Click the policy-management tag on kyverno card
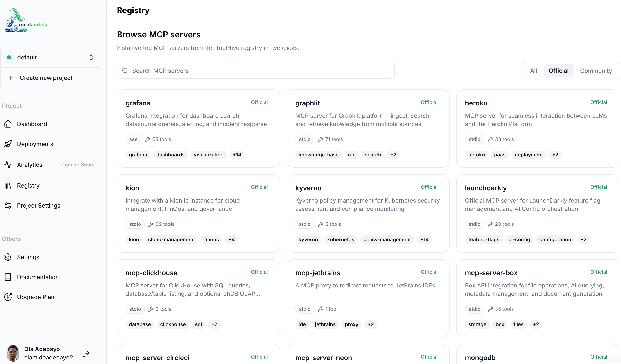This screenshot has width=621, height=364. click(387, 240)
